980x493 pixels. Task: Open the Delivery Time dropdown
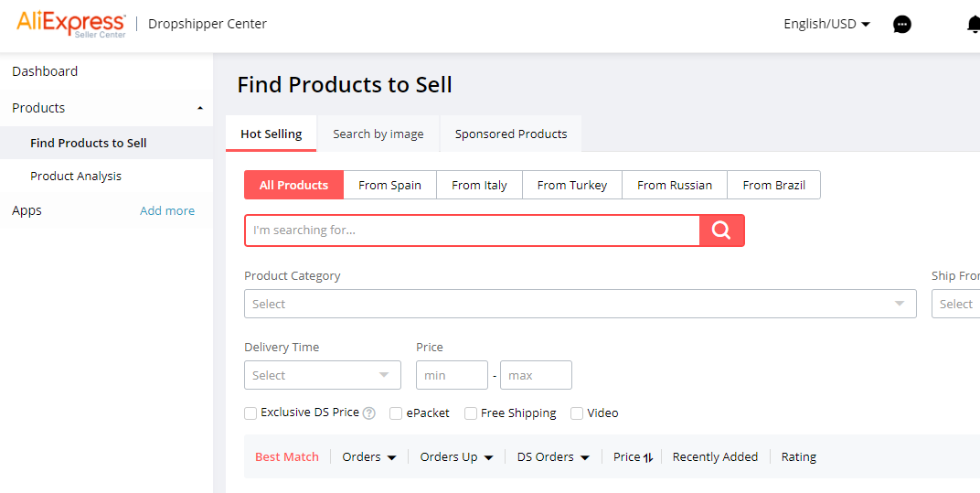tap(323, 375)
